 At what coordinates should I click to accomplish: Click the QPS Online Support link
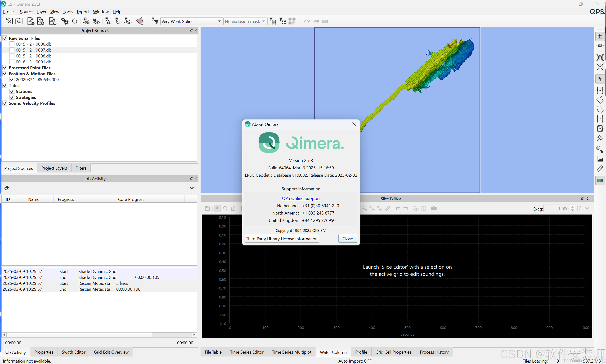(x=301, y=198)
